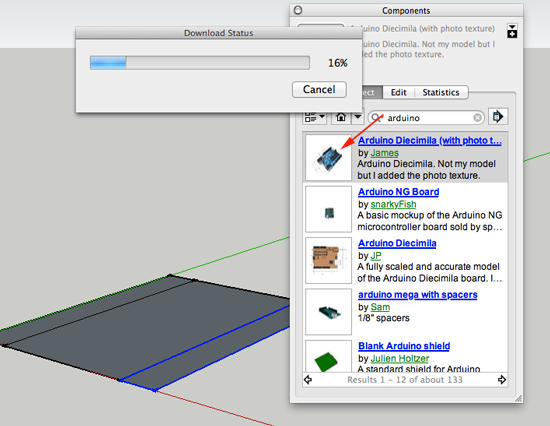Go to previous results page arrow
The width and height of the screenshot is (550, 426).
click(x=308, y=380)
